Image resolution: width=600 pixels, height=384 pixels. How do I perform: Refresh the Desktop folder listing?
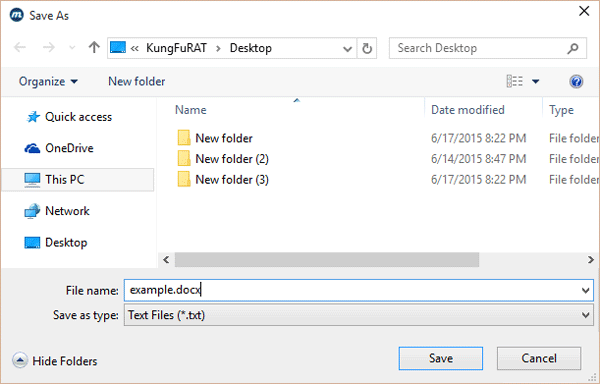point(367,48)
